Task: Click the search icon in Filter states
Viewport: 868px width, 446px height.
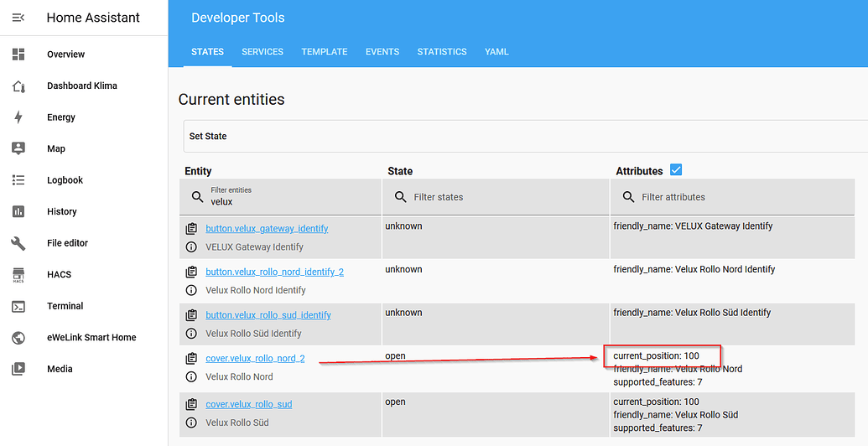Action: coord(401,196)
